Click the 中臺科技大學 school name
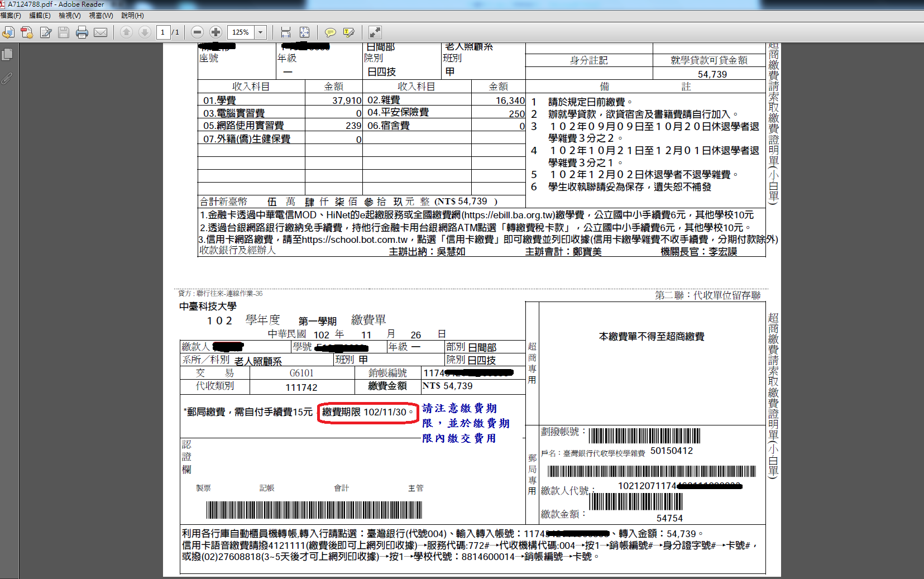The image size is (924, 579). click(208, 306)
